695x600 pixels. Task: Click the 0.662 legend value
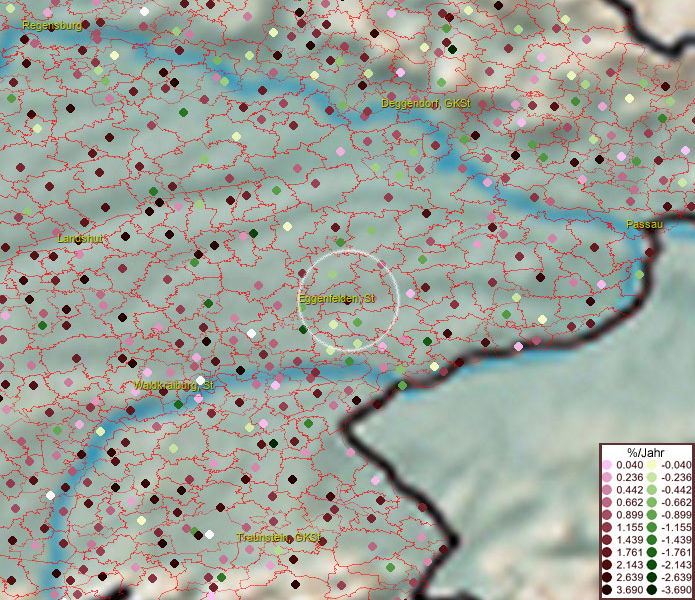pos(628,503)
